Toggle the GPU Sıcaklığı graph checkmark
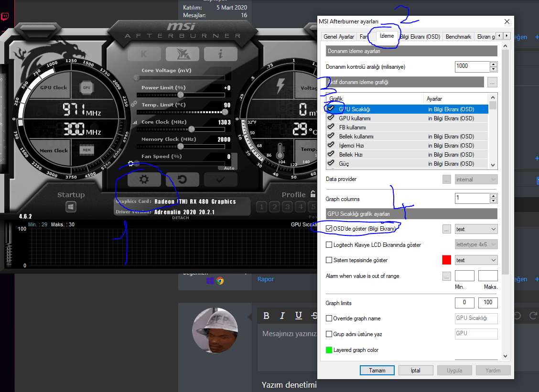This screenshot has height=392, width=539. pyautogui.click(x=331, y=109)
